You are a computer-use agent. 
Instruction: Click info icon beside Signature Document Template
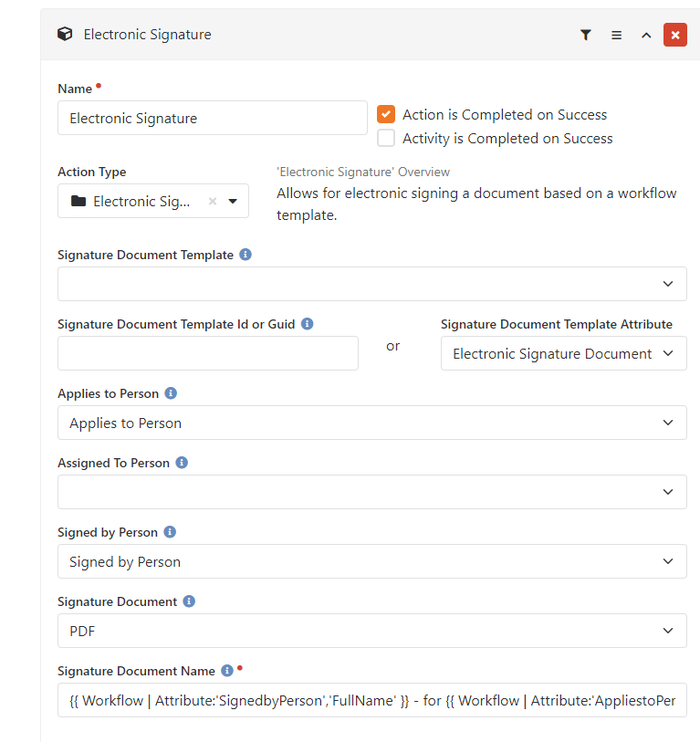coord(246,255)
